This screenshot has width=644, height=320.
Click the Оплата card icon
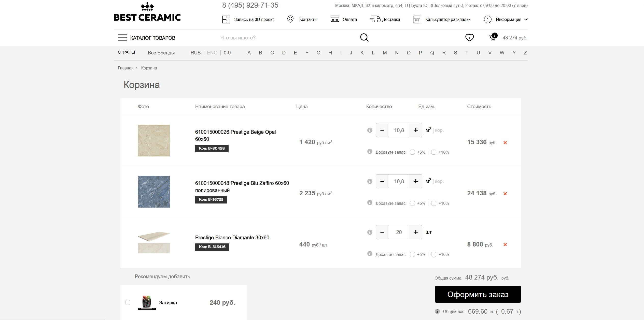pos(335,19)
